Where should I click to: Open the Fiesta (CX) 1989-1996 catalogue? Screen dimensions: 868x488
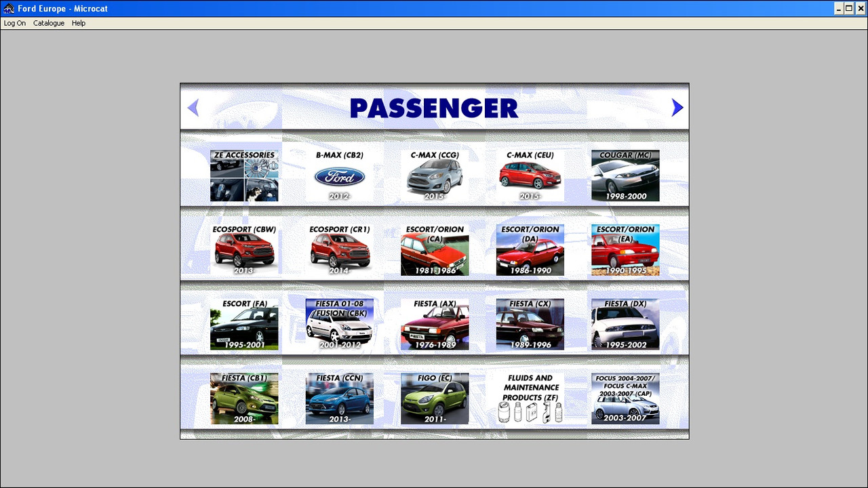point(530,325)
